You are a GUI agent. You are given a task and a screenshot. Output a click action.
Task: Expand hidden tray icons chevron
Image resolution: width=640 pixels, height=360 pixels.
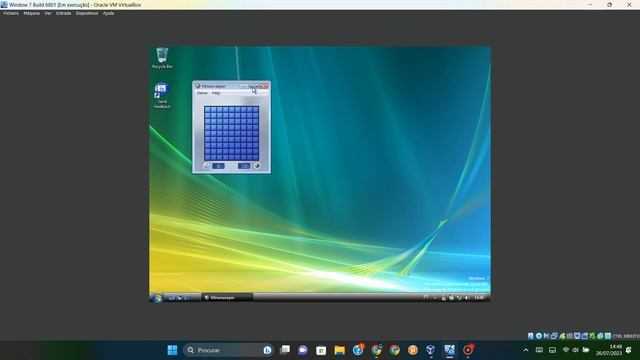[526, 350]
